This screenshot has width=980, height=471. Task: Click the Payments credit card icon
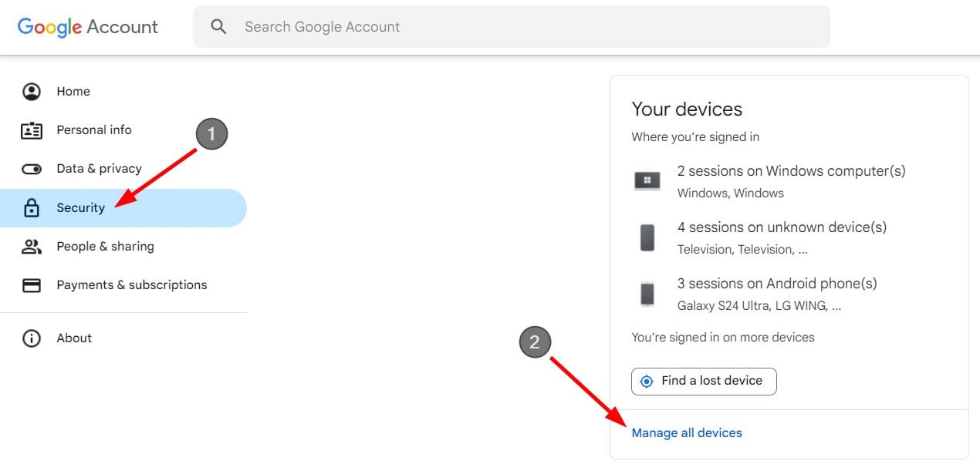pyautogui.click(x=32, y=285)
